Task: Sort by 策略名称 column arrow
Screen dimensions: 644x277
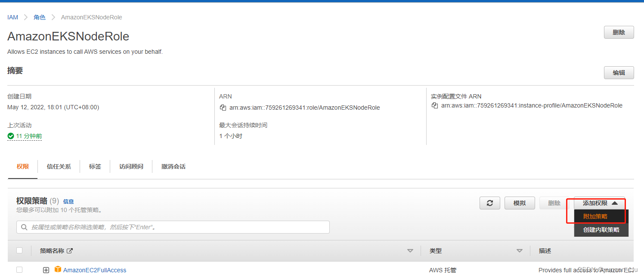Action: (410, 251)
